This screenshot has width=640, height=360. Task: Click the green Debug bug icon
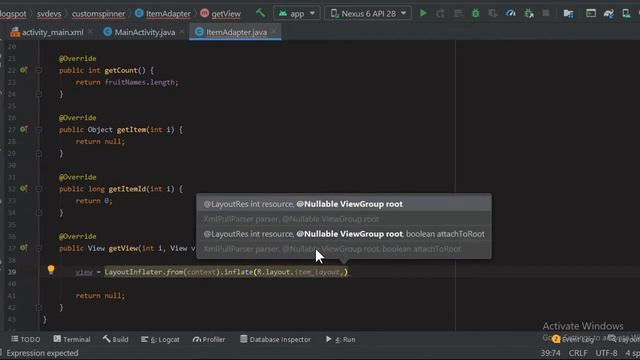[x=476, y=13]
